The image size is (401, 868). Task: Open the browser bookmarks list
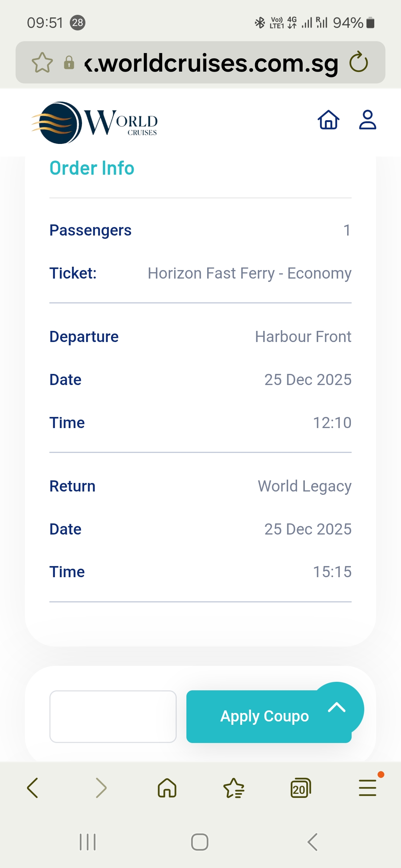pyautogui.click(x=234, y=788)
